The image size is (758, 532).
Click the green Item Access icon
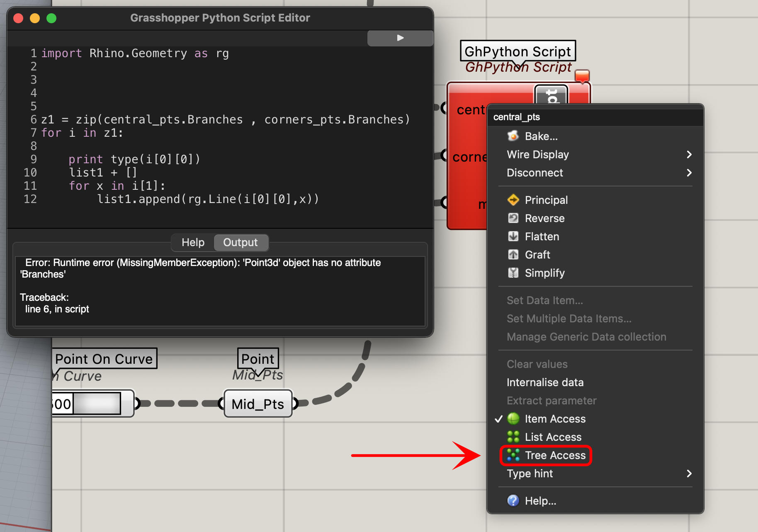pos(513,418)
